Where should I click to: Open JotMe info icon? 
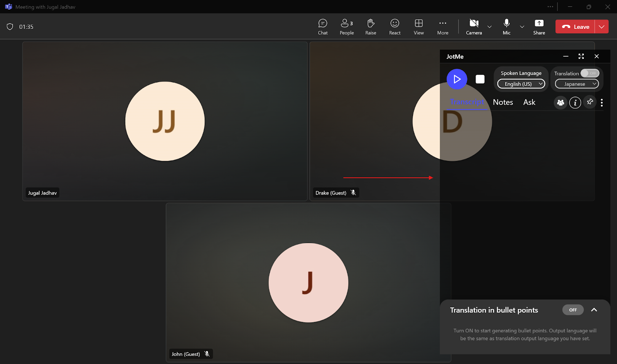(x=575, y=102)
